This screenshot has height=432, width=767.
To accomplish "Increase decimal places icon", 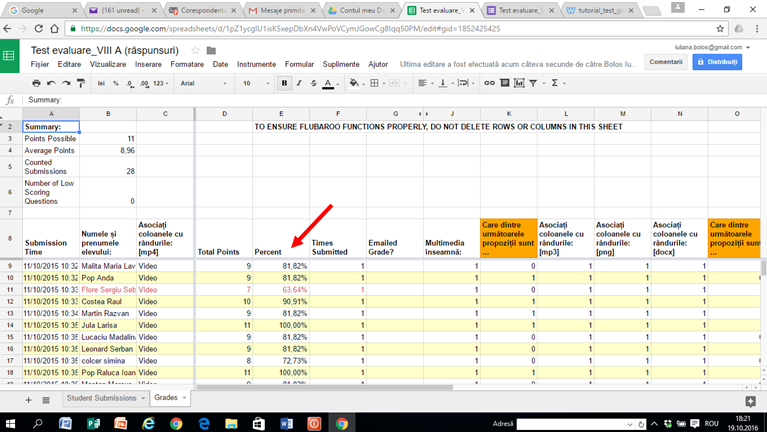I will point(144,84).
